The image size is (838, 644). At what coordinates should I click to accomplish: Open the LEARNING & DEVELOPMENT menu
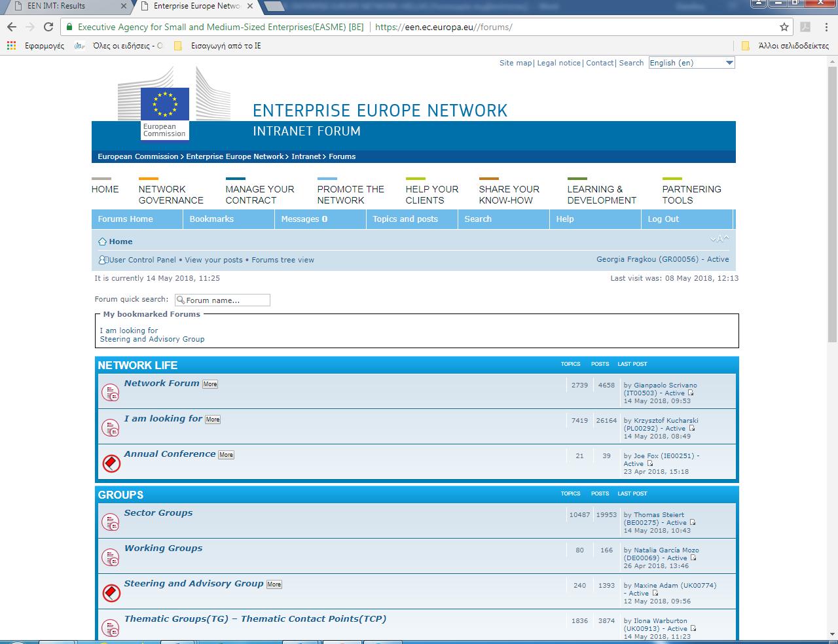[x=602, y=194]
